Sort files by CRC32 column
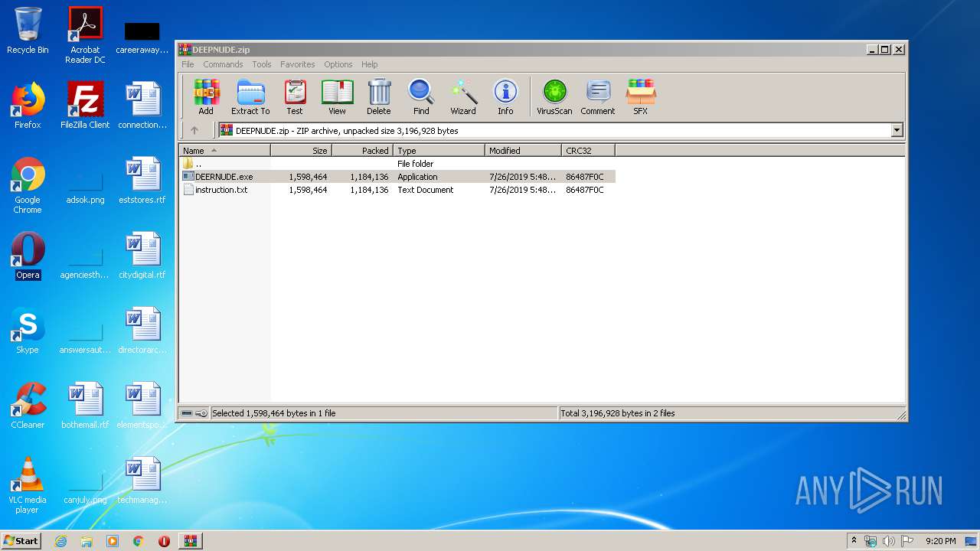The width and height of the screenshot is (980, 551). [x=589, y=151]
